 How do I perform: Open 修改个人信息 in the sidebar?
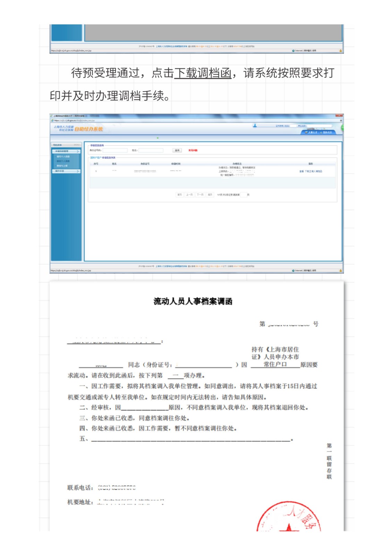[63, 161]
